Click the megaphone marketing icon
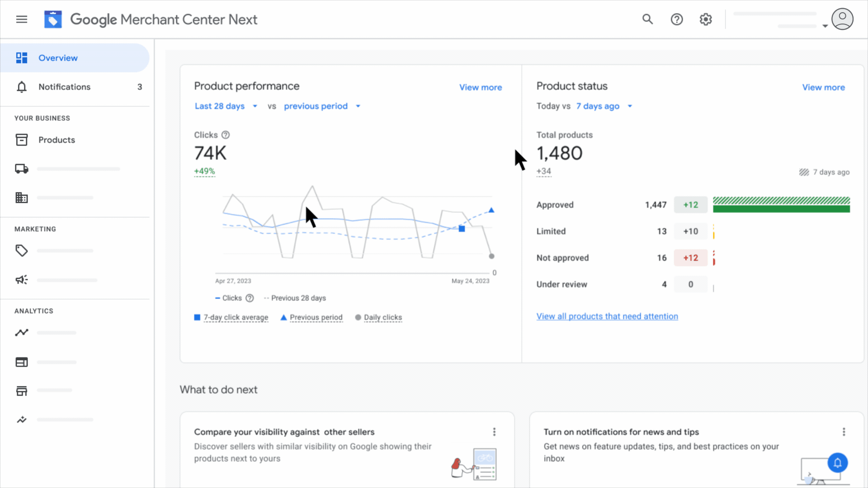 22,280
